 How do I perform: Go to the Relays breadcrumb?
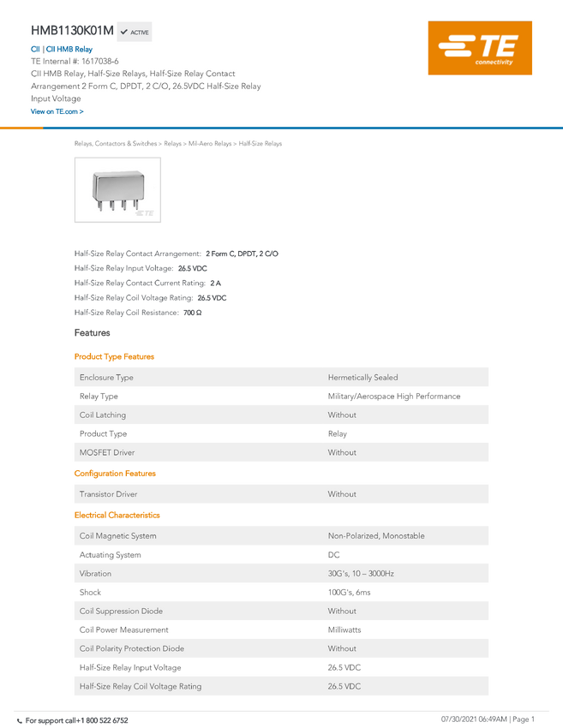(x=172, y=144)
